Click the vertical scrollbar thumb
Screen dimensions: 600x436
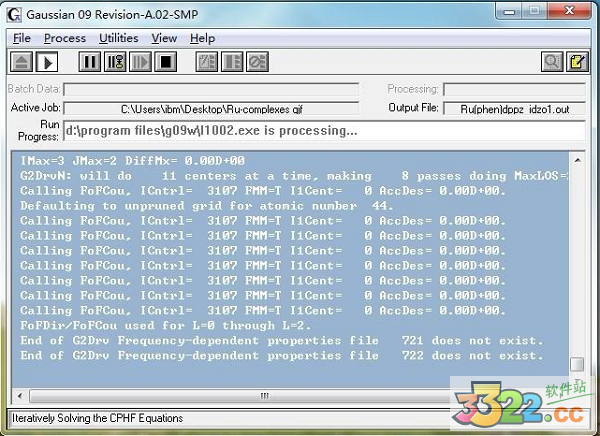pyautogui.click(x=577, y=364)
